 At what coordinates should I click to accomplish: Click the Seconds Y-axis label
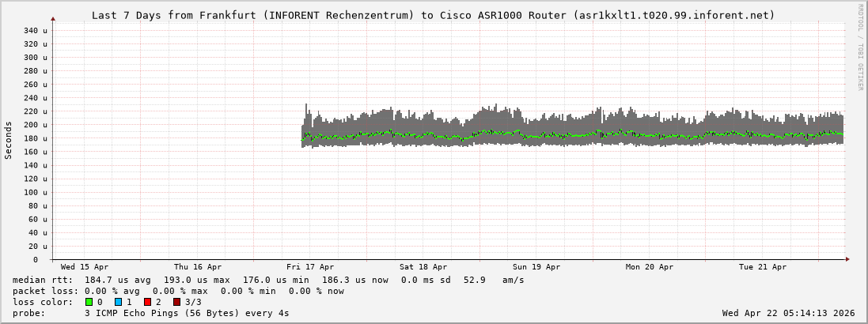pyautogui.click(x=9, y=140)
